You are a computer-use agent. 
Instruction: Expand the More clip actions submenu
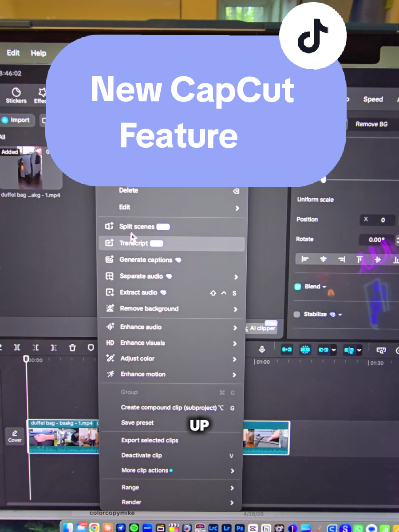[x=233, y=471]
